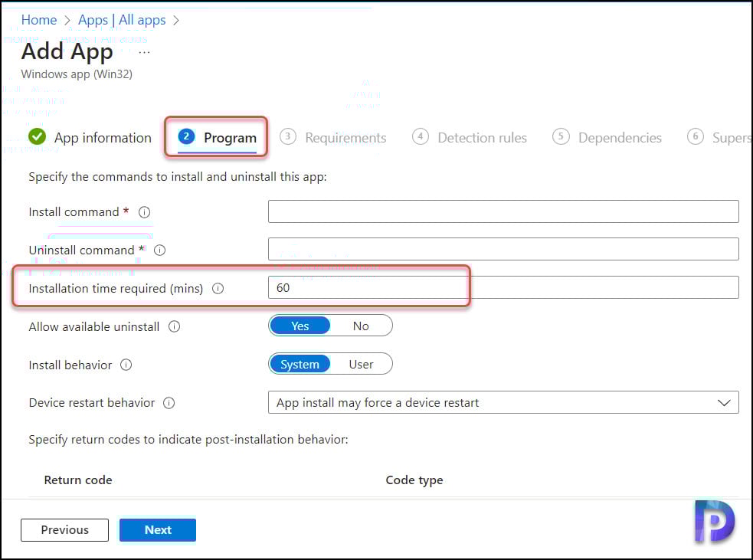This screenshot has width=753, height=560.
Task: Open the Dependencies step
Action: pos(607,138)
